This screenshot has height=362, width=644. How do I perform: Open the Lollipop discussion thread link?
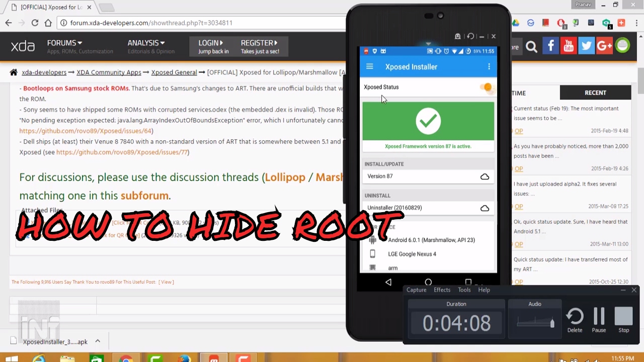tap(285, 177)
